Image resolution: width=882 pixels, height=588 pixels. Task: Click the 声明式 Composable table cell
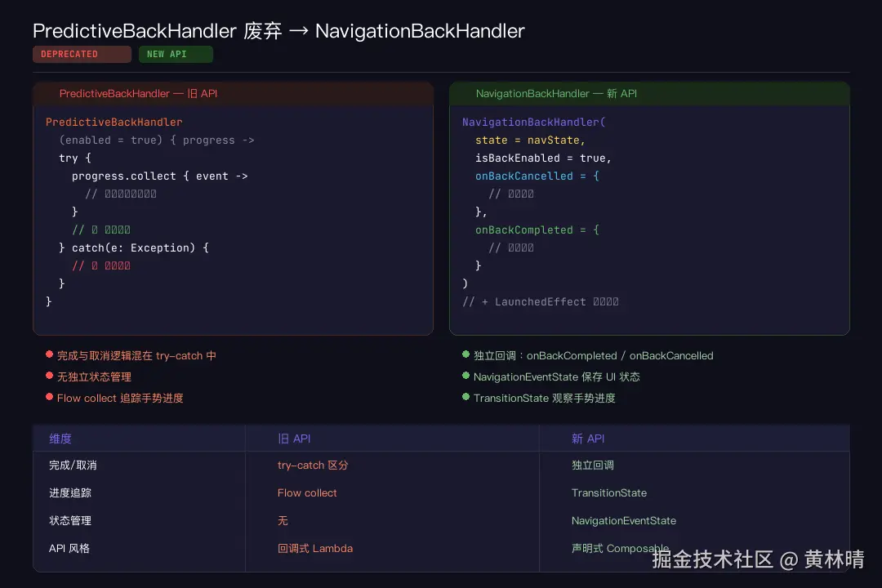coord(621,548)
